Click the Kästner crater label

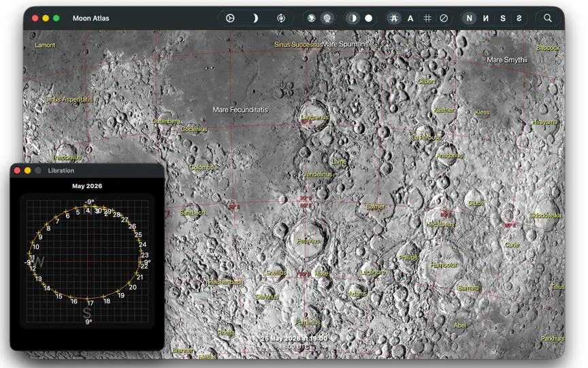(x=444, y=110)
